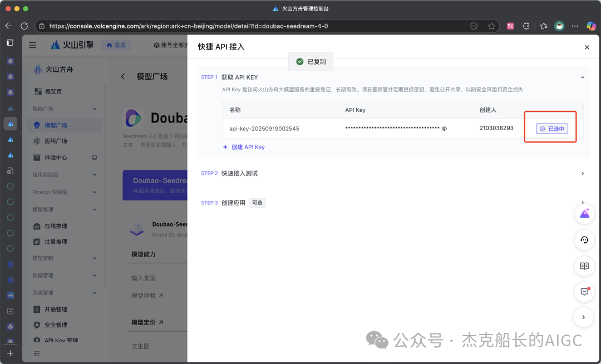This screenshot has width=601, height=364.
Task: Toggle the vertical tabs panel icon
Action: coord(11,42)
